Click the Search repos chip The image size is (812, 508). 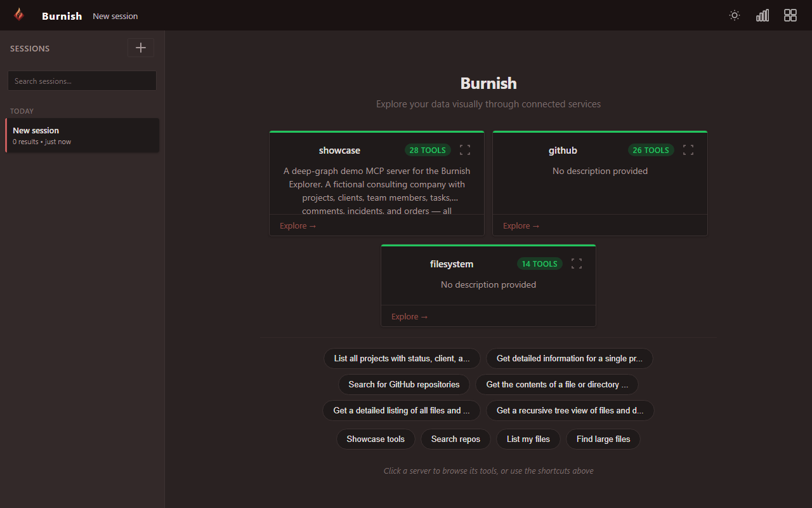click(455, 439)
